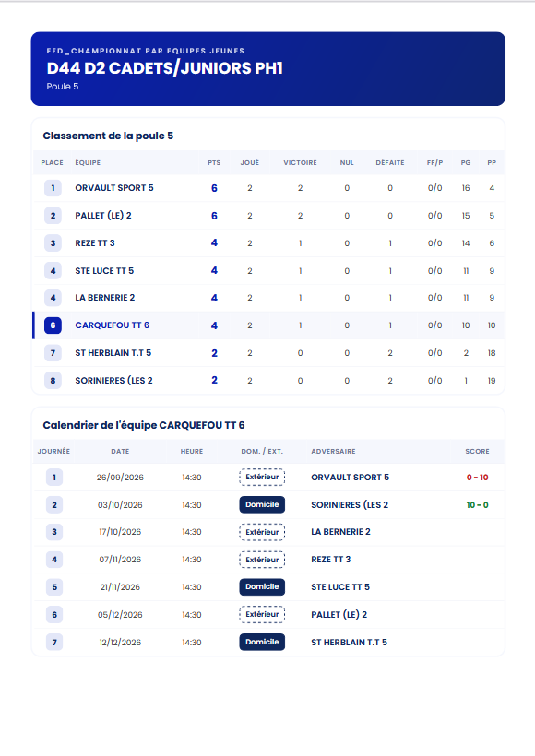The height and width of the screenshot is (756, 535).
Task: Click the Poule 5 subtitle in banner
Action: 62,87
